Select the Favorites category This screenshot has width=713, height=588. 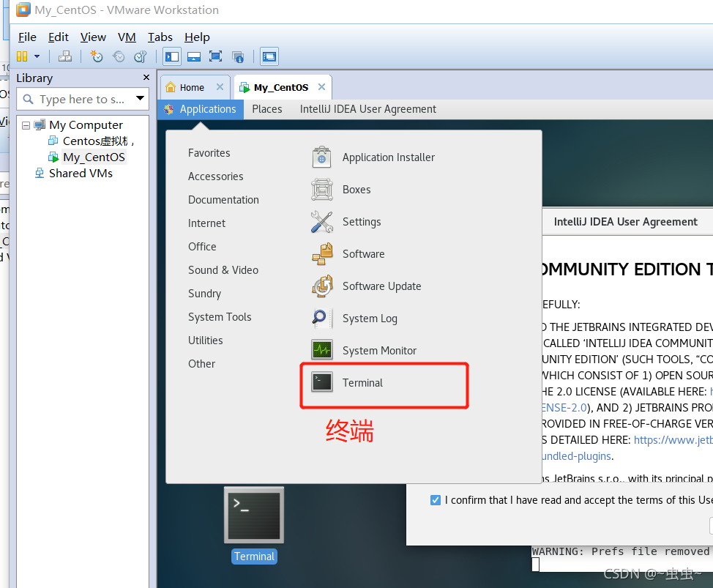coord(209,153)
